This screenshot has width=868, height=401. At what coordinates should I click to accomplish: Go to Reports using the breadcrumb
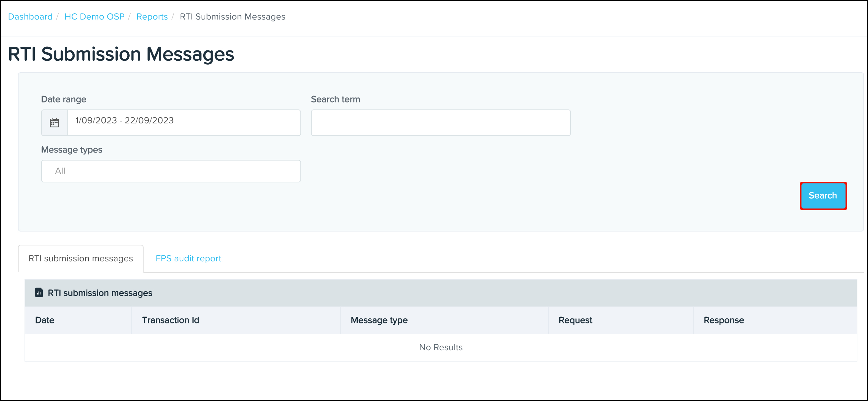coord(152,16)
